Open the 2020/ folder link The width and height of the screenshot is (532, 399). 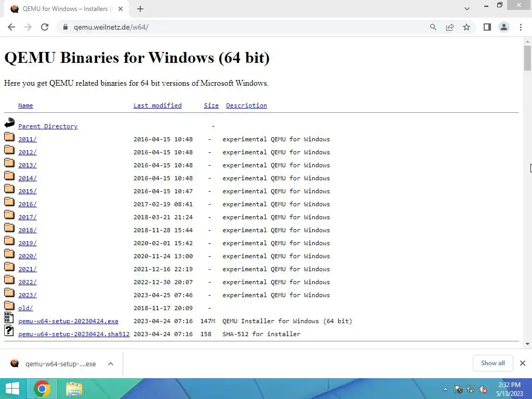(x=28, y=256)
